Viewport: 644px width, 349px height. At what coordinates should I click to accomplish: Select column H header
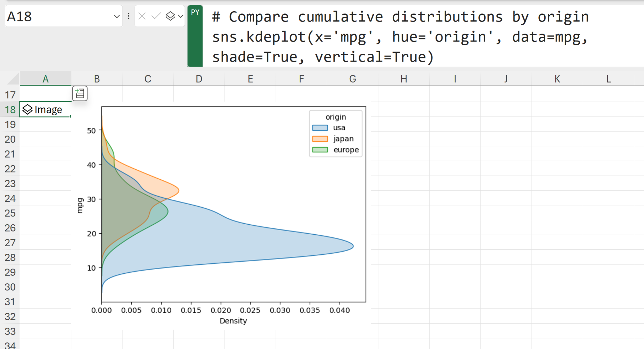pos(404,79)
